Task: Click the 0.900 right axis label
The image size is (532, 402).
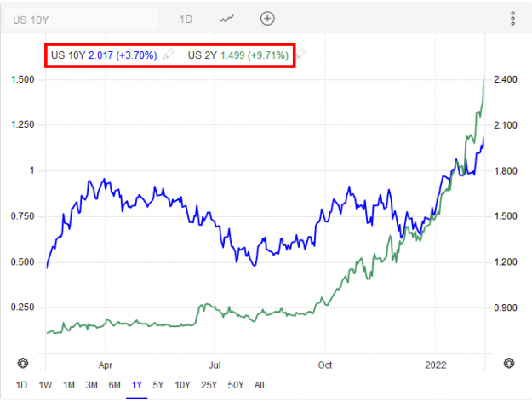Action: click(x=506, y=307)
